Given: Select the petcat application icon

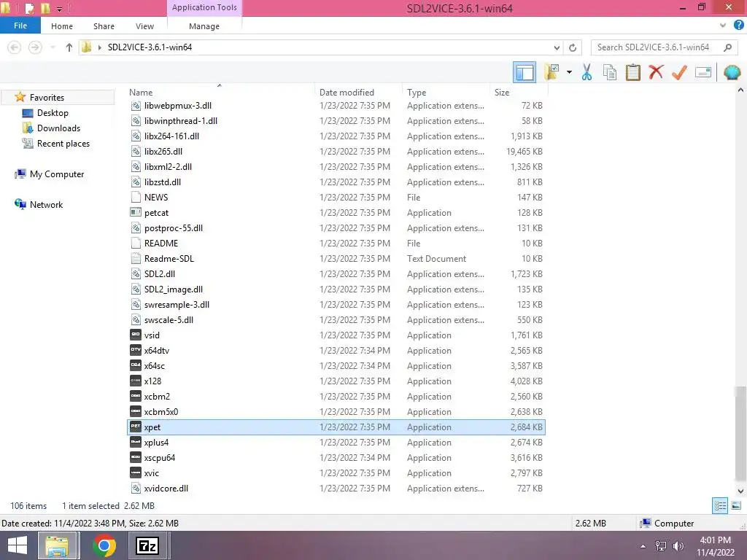Looking at the screenshot, I should (x=136, y=212).
